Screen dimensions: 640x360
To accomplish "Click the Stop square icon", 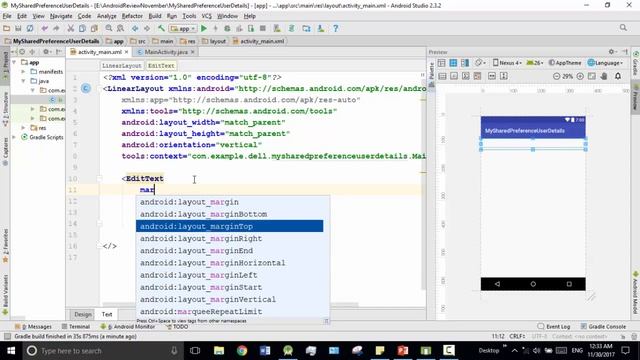I will 263,28.
